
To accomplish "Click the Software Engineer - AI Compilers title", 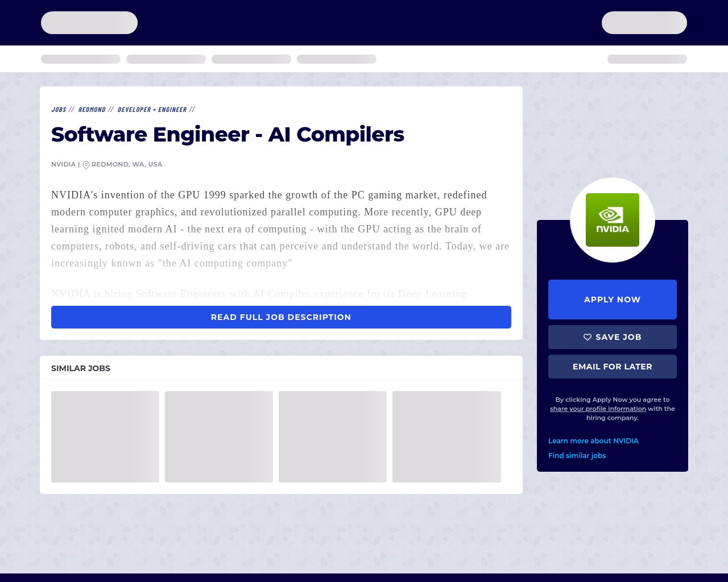I will click(227, 135).
